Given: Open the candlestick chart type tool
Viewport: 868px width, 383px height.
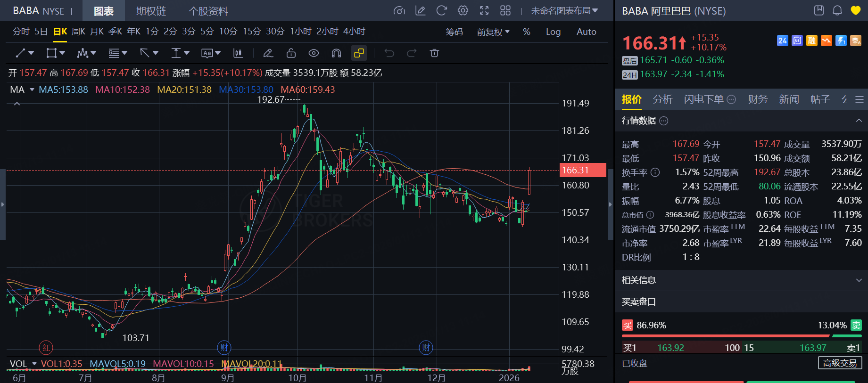Looking at the screenshot, I should point(238,53).
